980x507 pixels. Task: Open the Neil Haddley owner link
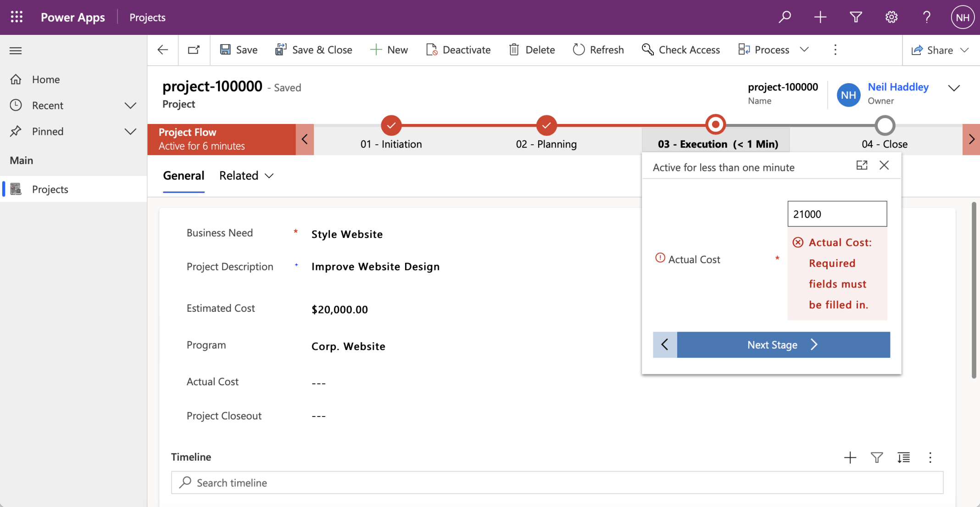tap(898, 87)
